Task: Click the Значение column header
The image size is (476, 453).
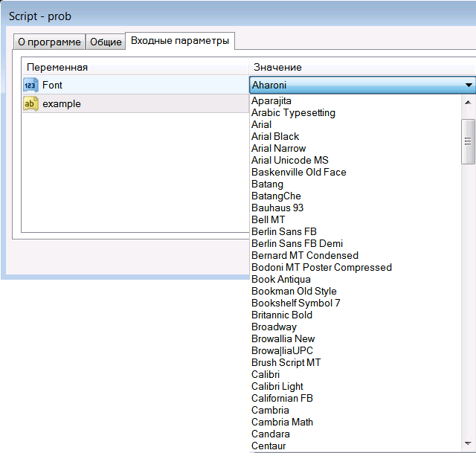Action: [277, 68]
